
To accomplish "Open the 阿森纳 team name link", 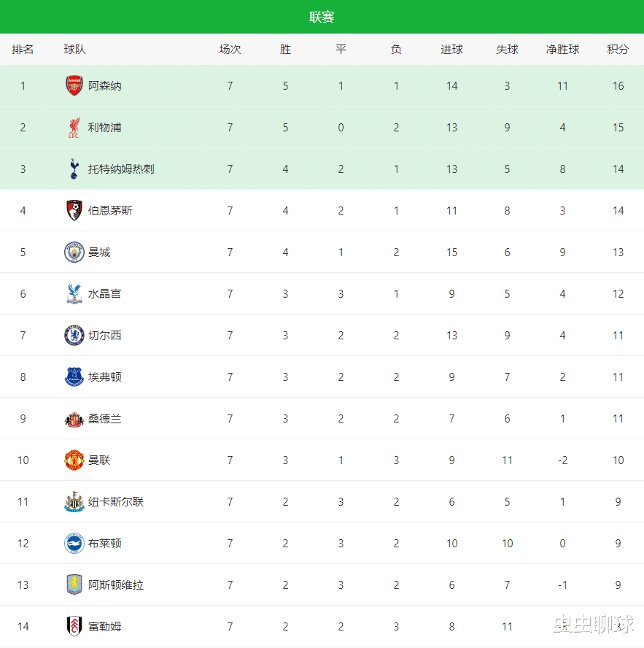I will 105,86.
